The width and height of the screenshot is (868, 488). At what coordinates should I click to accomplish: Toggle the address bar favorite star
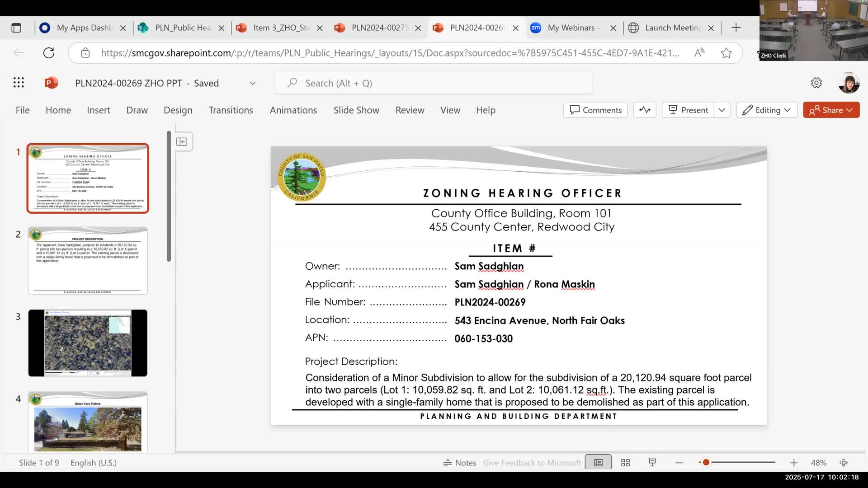pos(726,52)
